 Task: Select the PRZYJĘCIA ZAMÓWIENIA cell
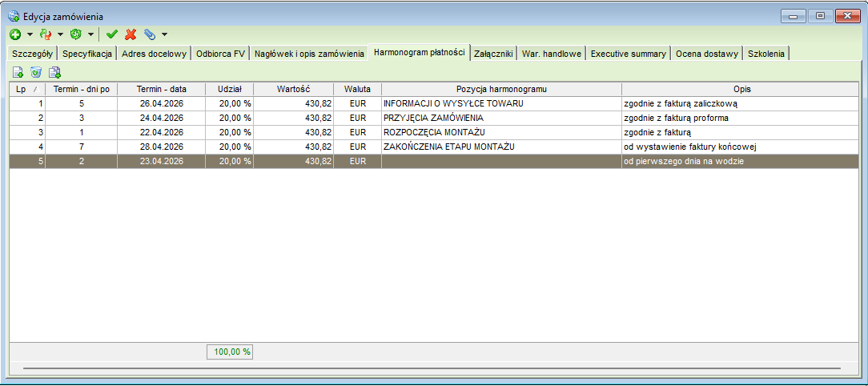coord(501,118)
